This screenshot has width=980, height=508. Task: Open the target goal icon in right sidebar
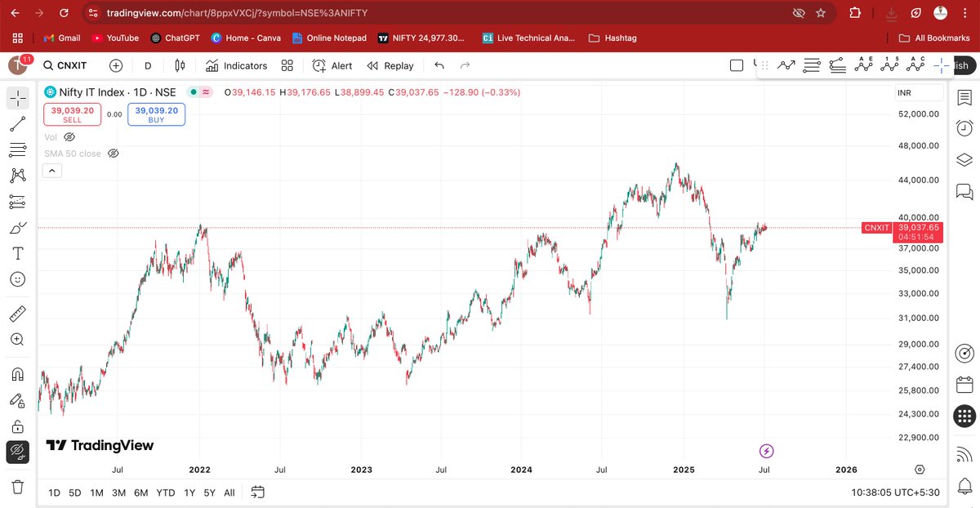[964, 354]
